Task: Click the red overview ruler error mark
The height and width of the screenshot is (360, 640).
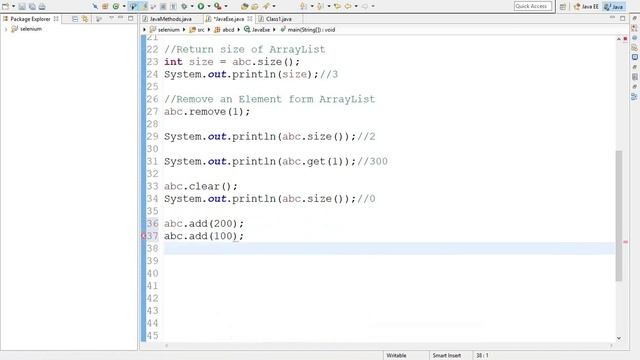Action: point(625,242)
